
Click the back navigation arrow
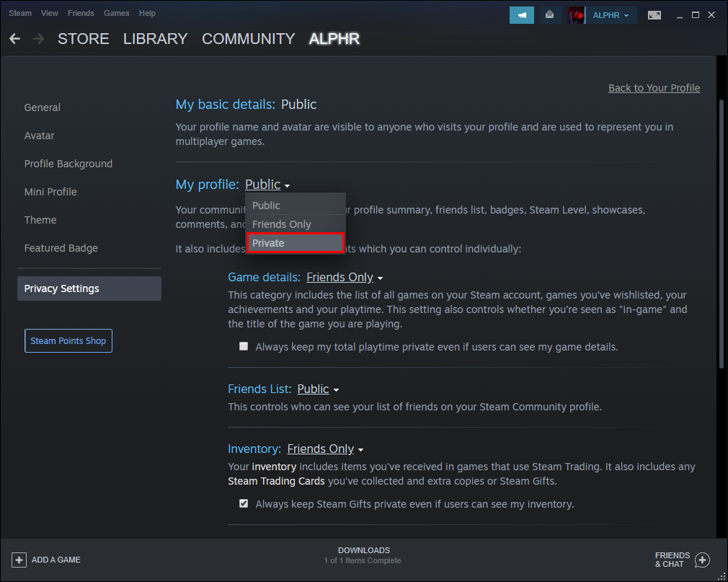pos(15,38)
